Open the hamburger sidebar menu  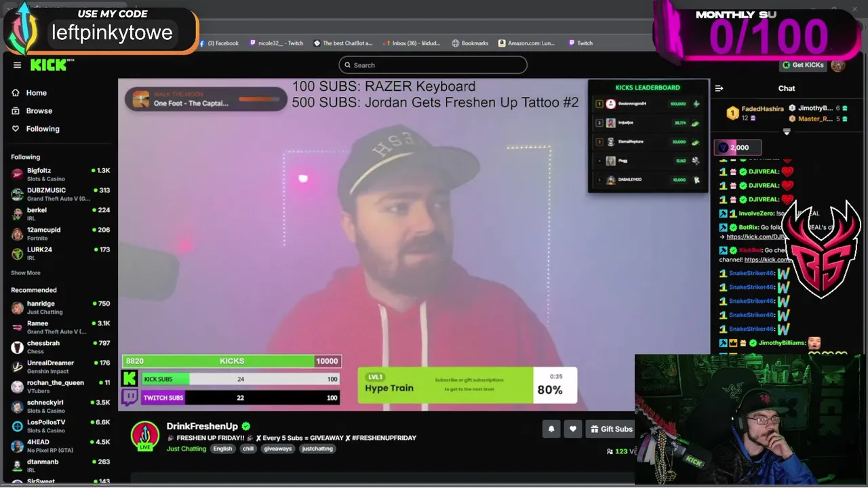17,65
